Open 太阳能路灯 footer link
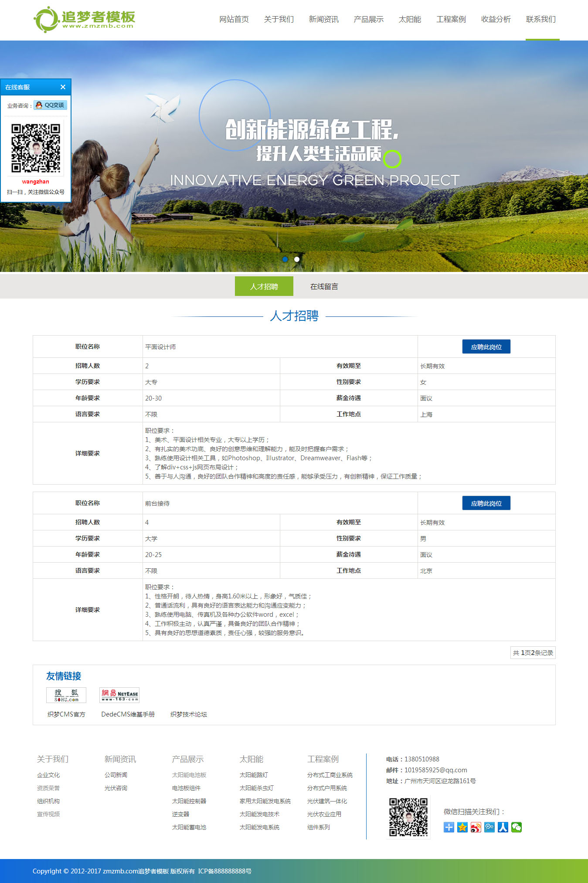This screenshot has width=588, height=883. (254, 775)
